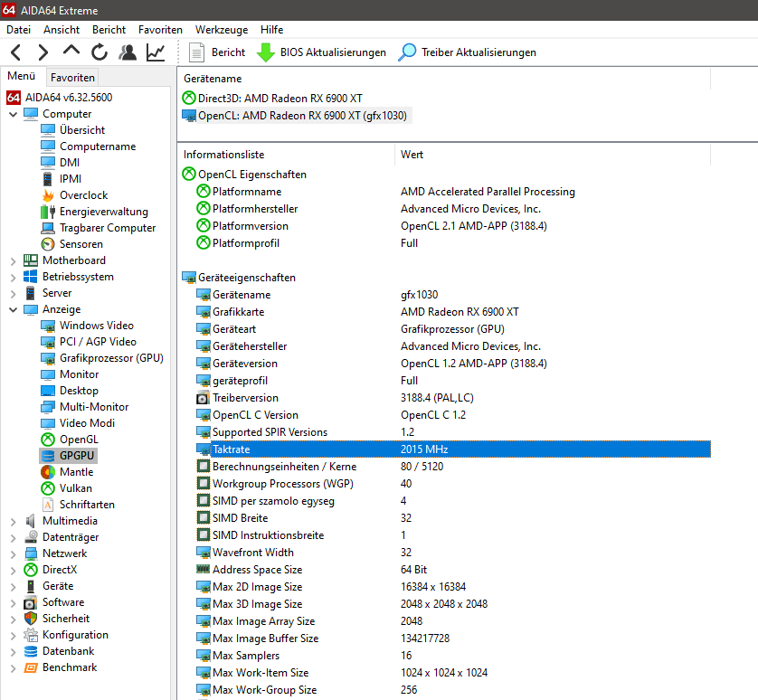The image size is (758, 700).
Task: Select the Mantle icon in tree
Action: point(48,472)
